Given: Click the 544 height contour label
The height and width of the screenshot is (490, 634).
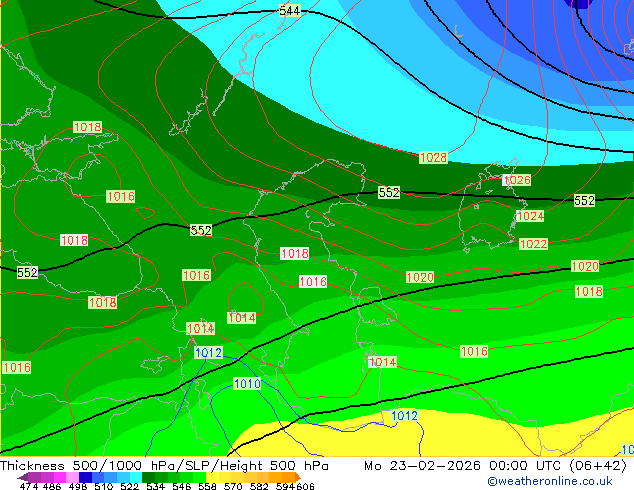Looking at the screenshot, I should (x=290, y=11).
